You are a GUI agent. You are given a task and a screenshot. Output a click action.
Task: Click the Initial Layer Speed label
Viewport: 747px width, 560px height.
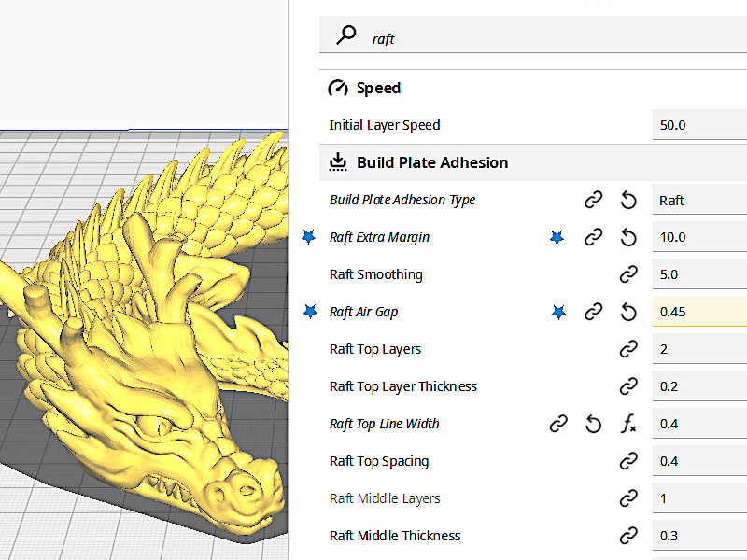(385, 125)
